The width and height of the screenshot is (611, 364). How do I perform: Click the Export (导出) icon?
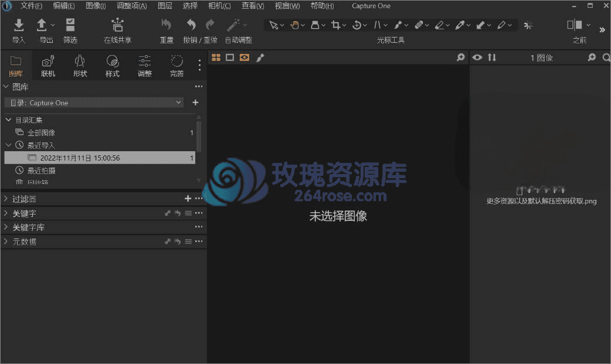pyautogui.click(x=41, y=25)
